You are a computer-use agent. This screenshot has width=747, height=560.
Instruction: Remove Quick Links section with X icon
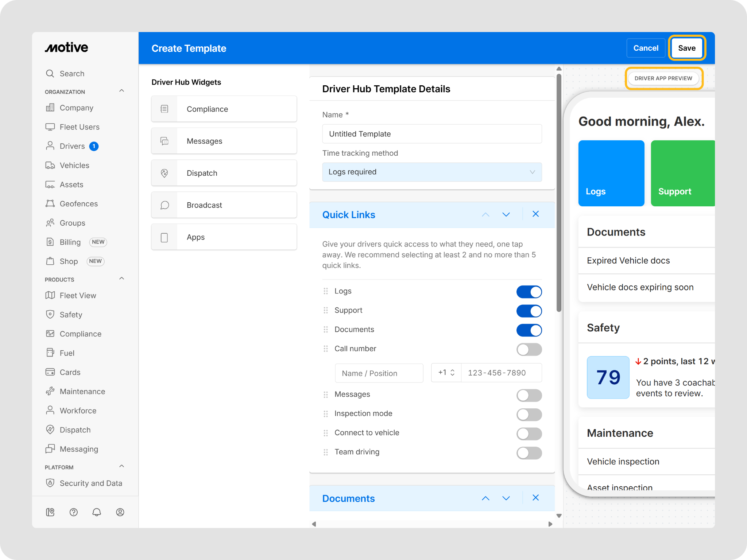(535, 214)
